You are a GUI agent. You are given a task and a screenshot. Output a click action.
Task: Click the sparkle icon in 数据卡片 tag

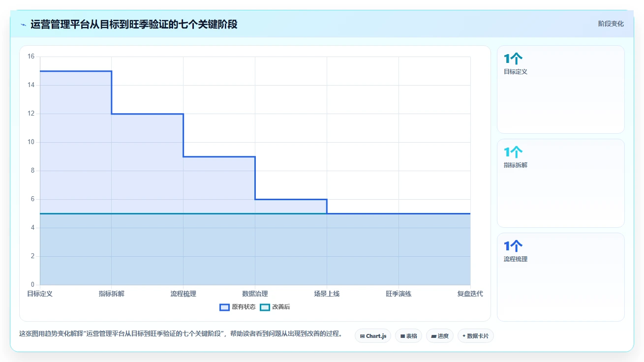tap(464, 336)
